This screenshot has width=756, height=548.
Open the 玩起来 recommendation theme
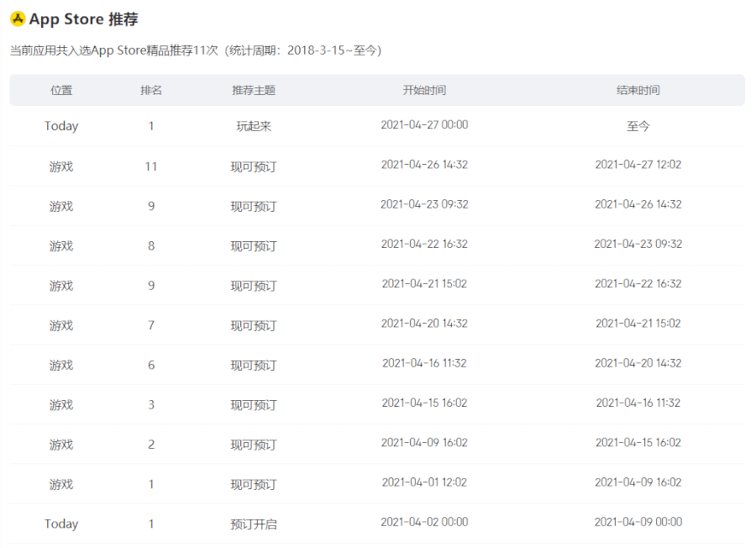click(254, 126)
